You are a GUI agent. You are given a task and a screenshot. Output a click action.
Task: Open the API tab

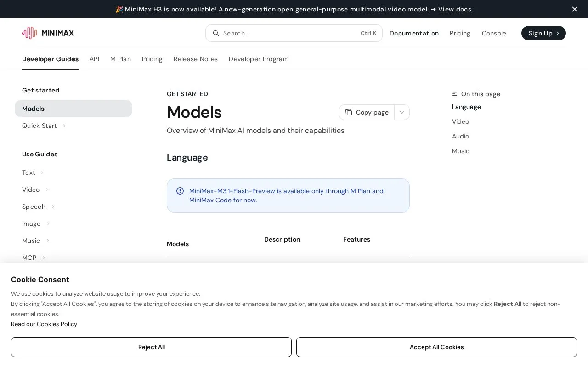94,59
